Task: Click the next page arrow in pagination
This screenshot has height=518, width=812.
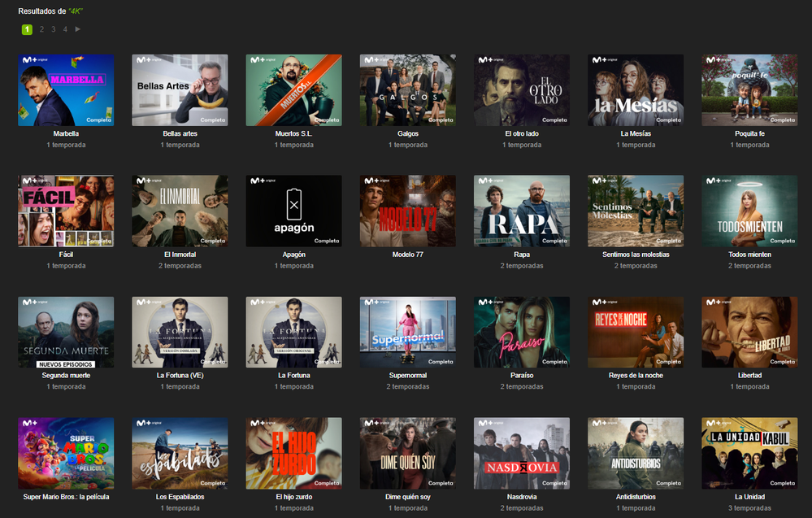Action: click(x=78, y=29)
